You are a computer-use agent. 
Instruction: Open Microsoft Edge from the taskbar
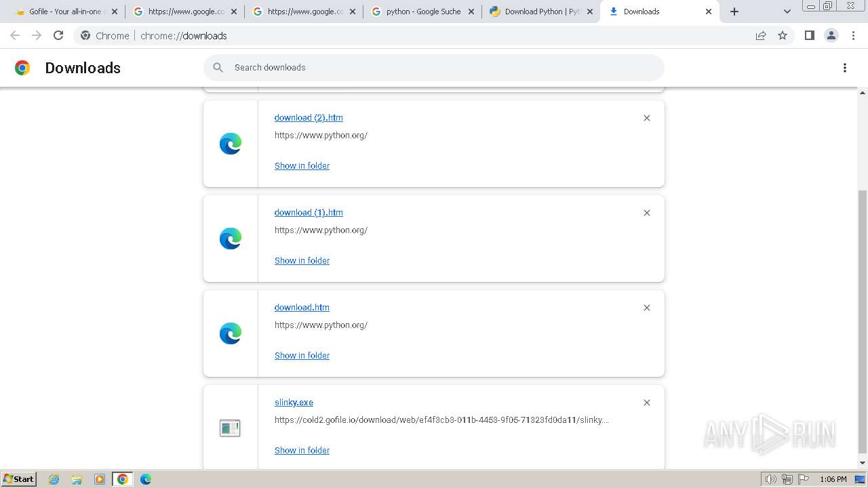pyautogui.click(x=146, y=479)
